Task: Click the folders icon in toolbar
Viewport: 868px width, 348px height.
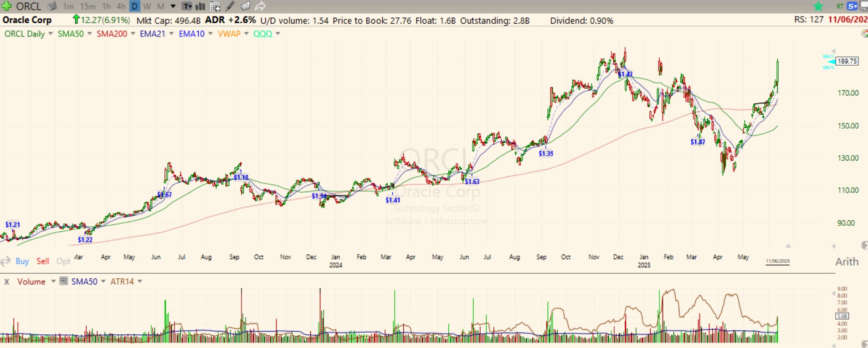Action: pyautogui.click(x=245, y=6)
